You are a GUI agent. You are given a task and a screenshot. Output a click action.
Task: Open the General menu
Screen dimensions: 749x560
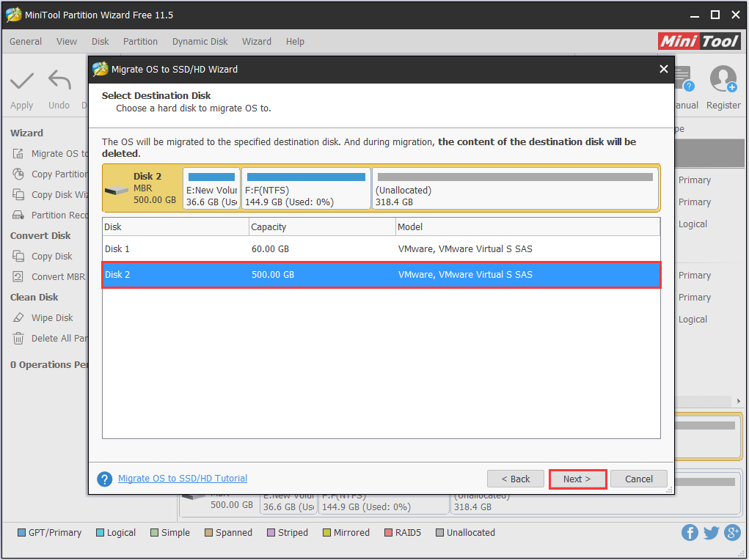pos(26,42)
